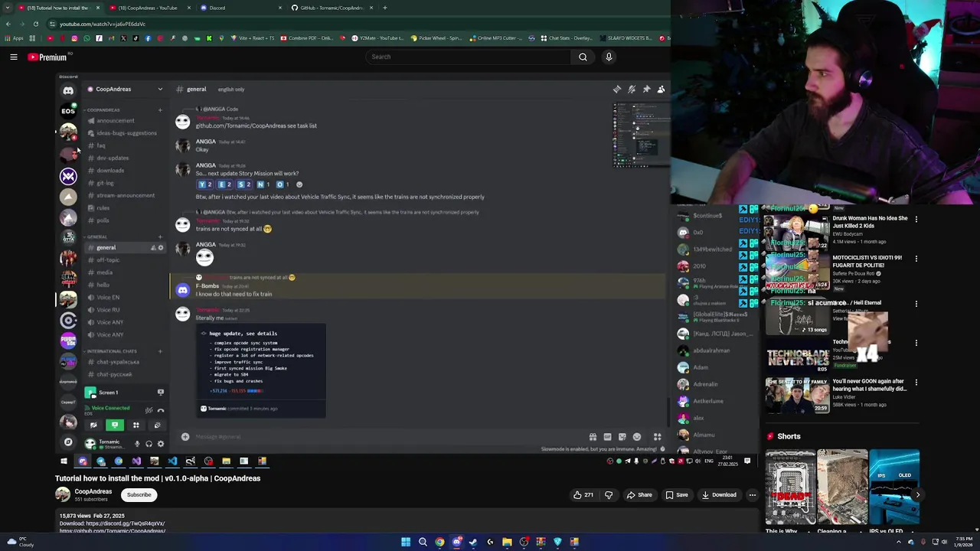Open edit channel gear on the general channel

point(161,248)
